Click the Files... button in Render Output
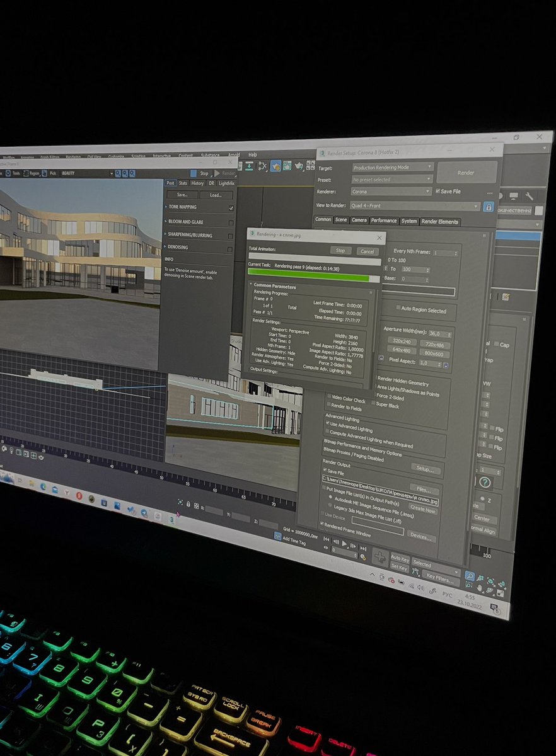This screenshot has width=556, height=756. (x=424, y=489)
